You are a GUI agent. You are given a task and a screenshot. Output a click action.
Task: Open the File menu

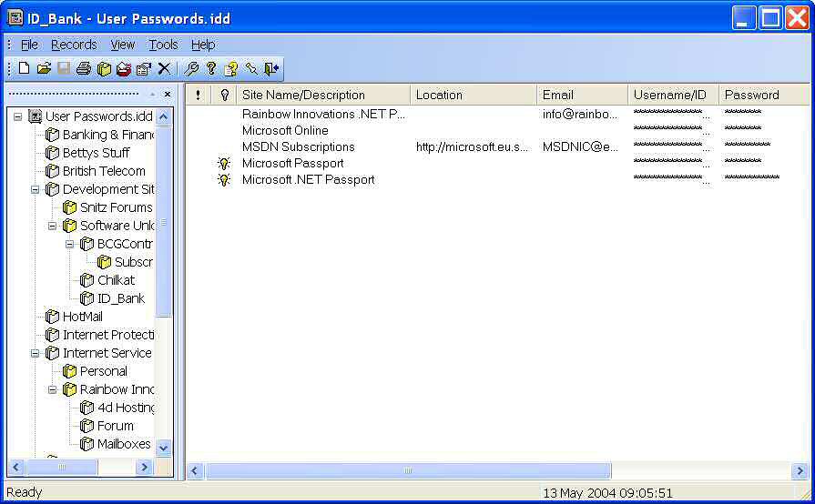click(29, 45)
